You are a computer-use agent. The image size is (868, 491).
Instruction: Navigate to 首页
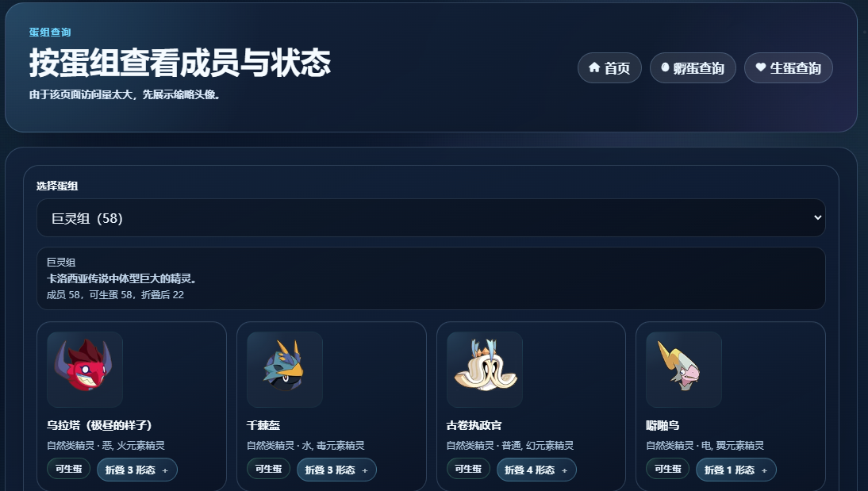609,67
